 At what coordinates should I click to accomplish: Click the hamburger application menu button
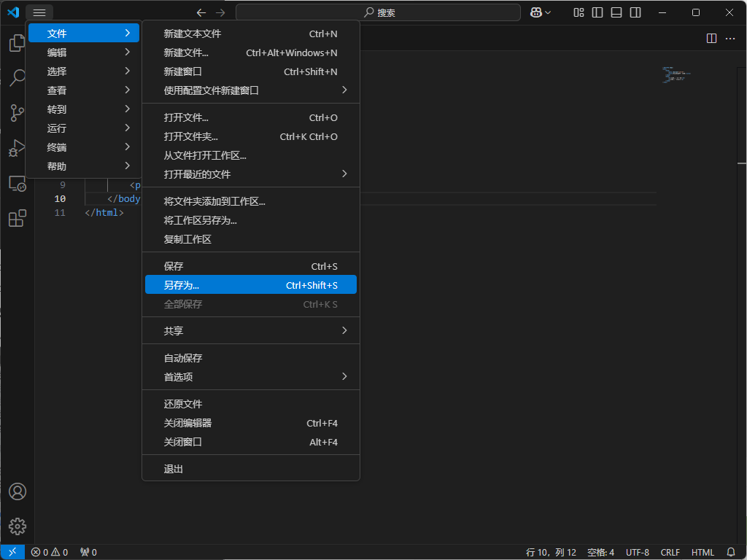[x=39, y=12]
